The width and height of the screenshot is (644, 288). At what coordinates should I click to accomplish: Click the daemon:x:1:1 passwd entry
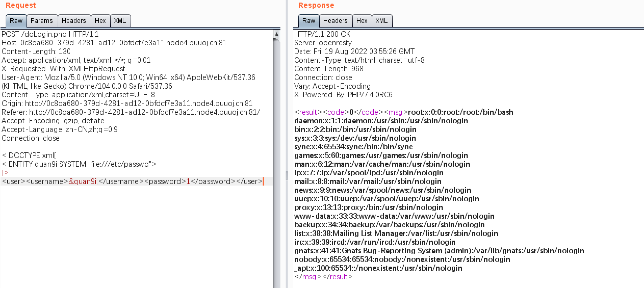(x=381, y=121)
